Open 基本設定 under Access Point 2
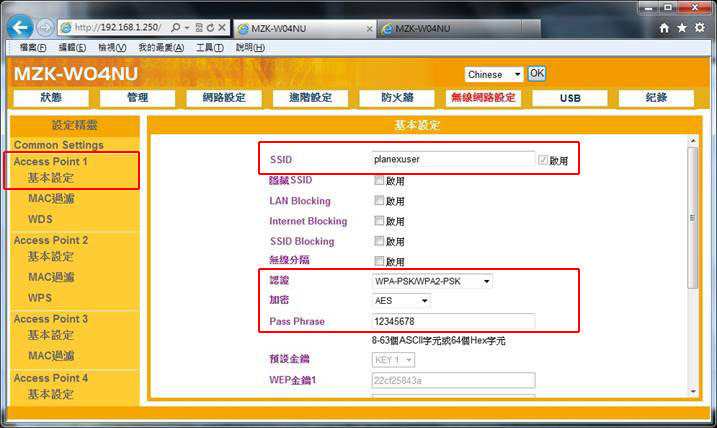The height and width of the screenshot is (428, 717). (x=51, y=257)
